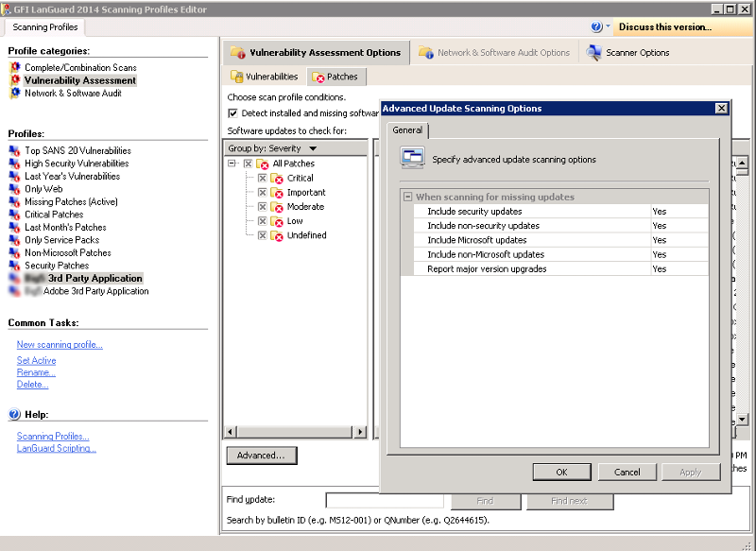Image resolution: width=756 pixels, height=551 pixels.
Task: Select the General tab in the dialog
Action: [407, 130]
